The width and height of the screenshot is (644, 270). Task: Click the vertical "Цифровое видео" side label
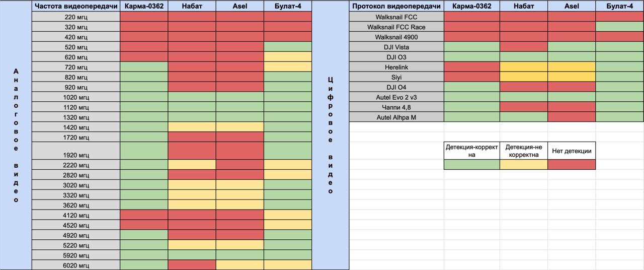[x=330, y=136]
